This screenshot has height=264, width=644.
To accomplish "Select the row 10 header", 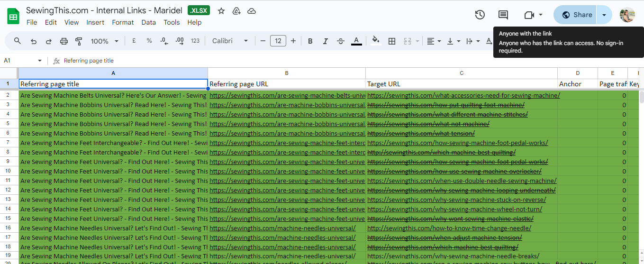I will [9, 171].
